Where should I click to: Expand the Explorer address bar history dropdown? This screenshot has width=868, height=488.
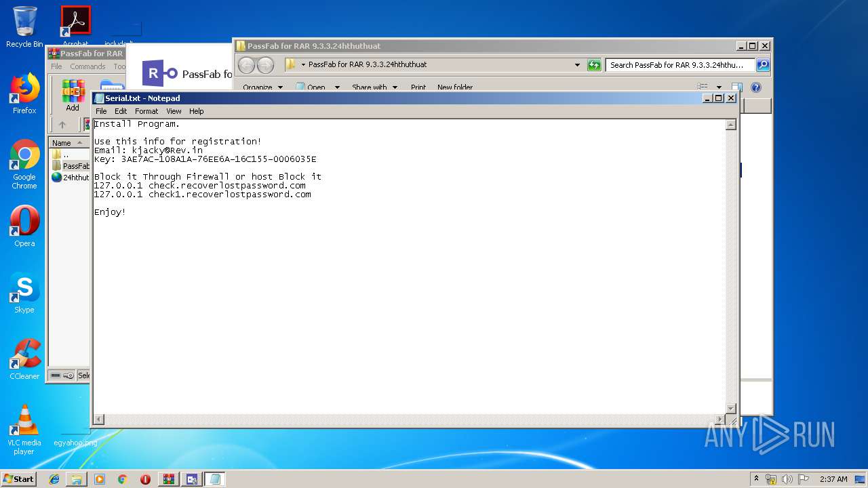click(x=578, y=65)
